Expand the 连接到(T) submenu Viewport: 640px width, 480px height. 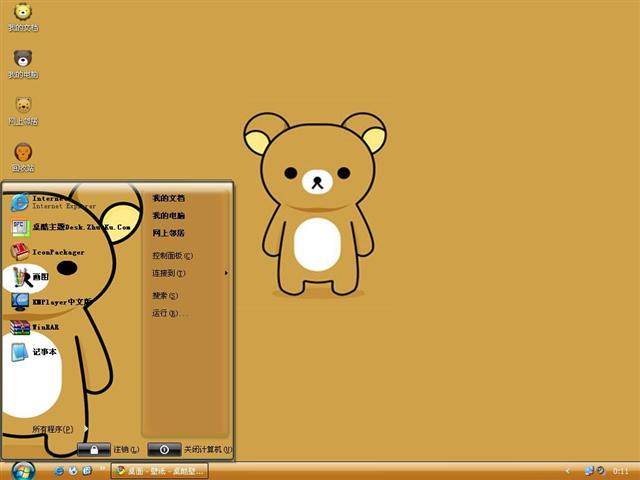[189, 273]
